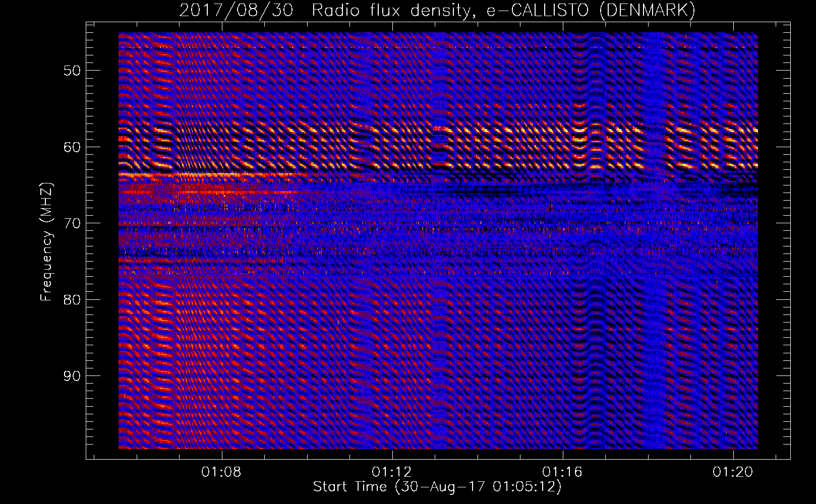Click the 'Frequency (MHZ)' axis label
Viewport: 816px width, 504px height.
[x=46, y=242]
